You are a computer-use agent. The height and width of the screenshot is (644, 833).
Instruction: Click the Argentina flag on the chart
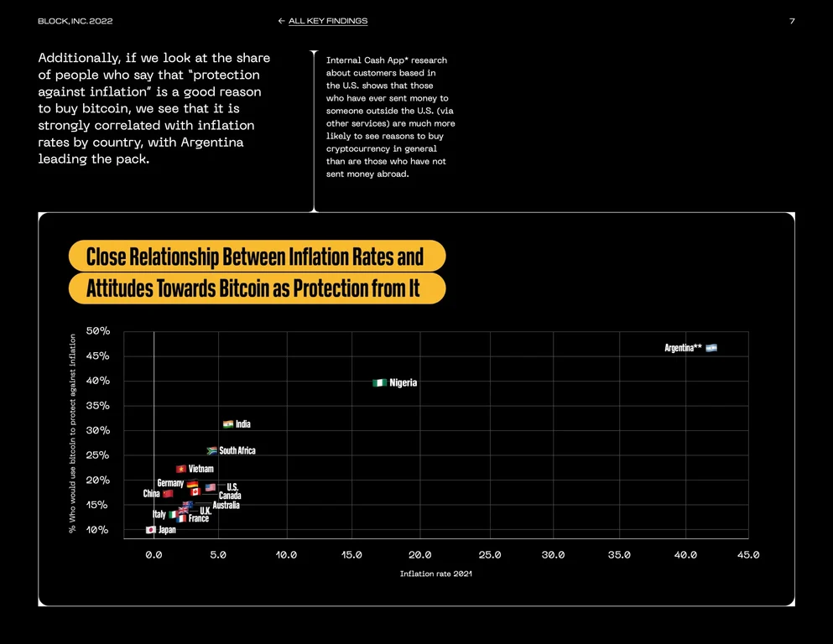711,348
